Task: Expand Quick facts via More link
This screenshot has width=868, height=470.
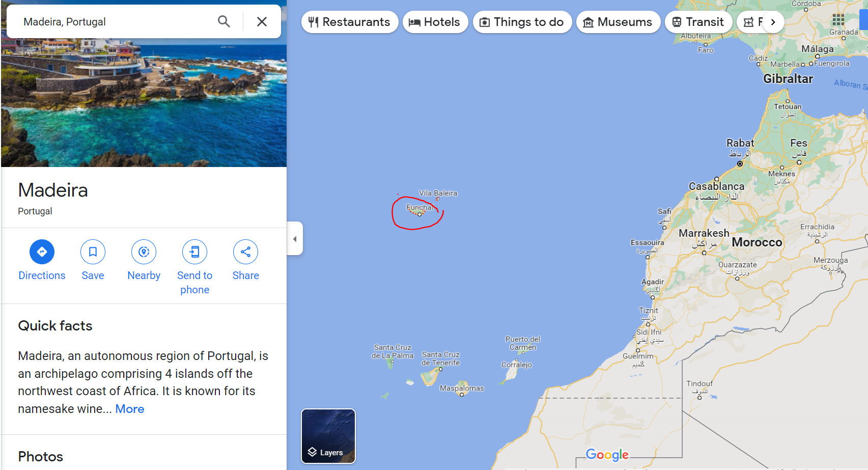Action: 130,409
